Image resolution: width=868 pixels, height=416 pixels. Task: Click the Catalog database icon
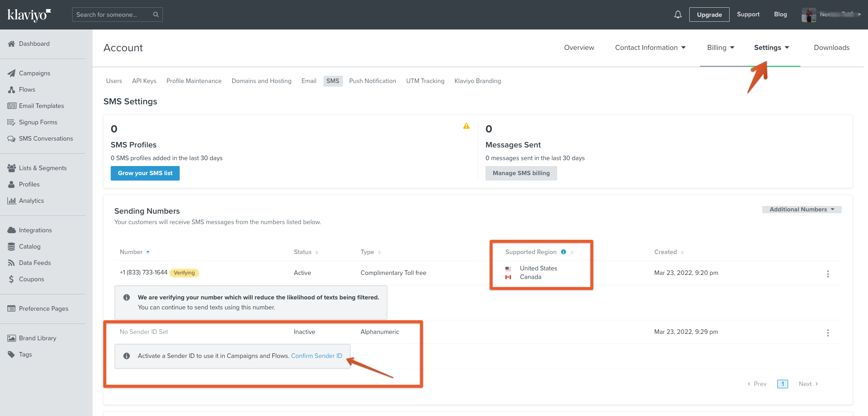(x=11, y=246)
